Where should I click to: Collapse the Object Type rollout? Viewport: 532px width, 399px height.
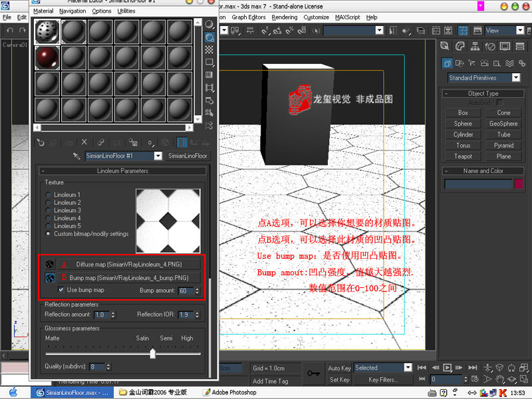click(x=483, y=94)
